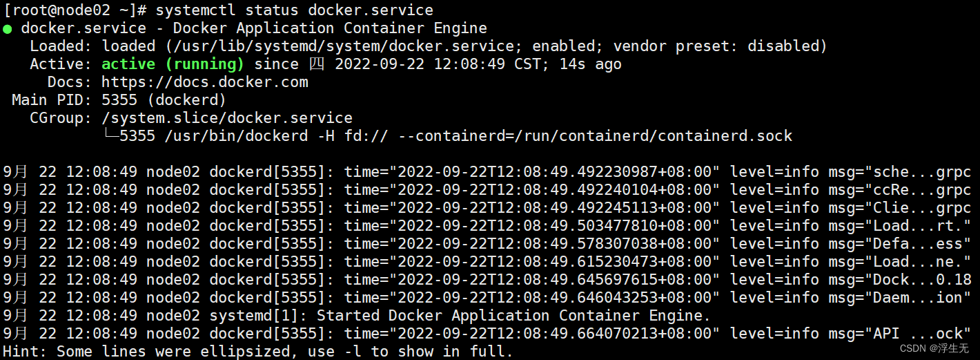This screenshot has width=980, height=360.
Task: Click time value '2022-09-22T12:08:49.664070213+08:00'
Action: coord(555,334)
